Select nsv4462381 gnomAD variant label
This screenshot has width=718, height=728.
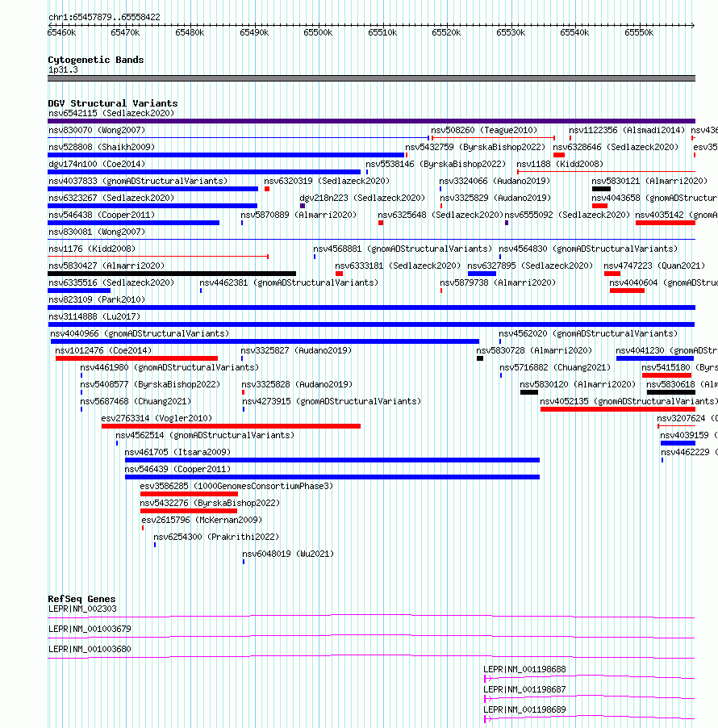tap(289, 282)
